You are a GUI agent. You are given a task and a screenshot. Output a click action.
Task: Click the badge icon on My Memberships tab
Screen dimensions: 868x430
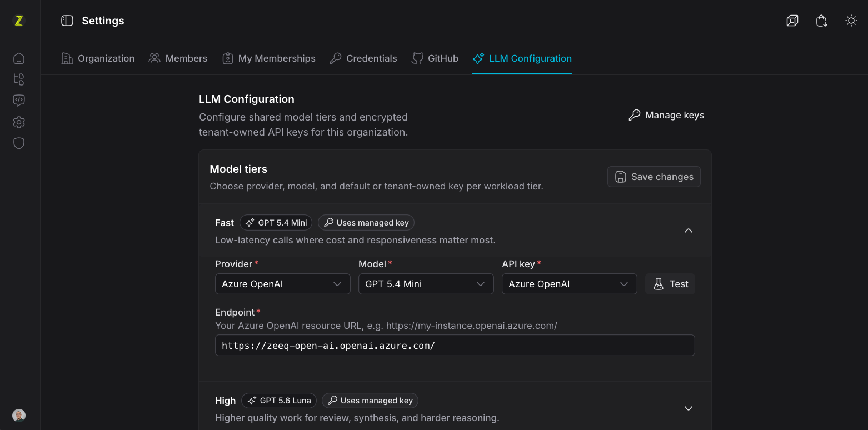tap(227, 58)
